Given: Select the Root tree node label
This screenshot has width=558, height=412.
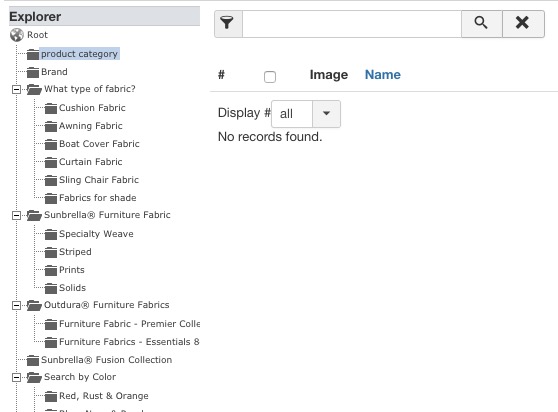Looking at the screenshot, I should click(37, 35).
